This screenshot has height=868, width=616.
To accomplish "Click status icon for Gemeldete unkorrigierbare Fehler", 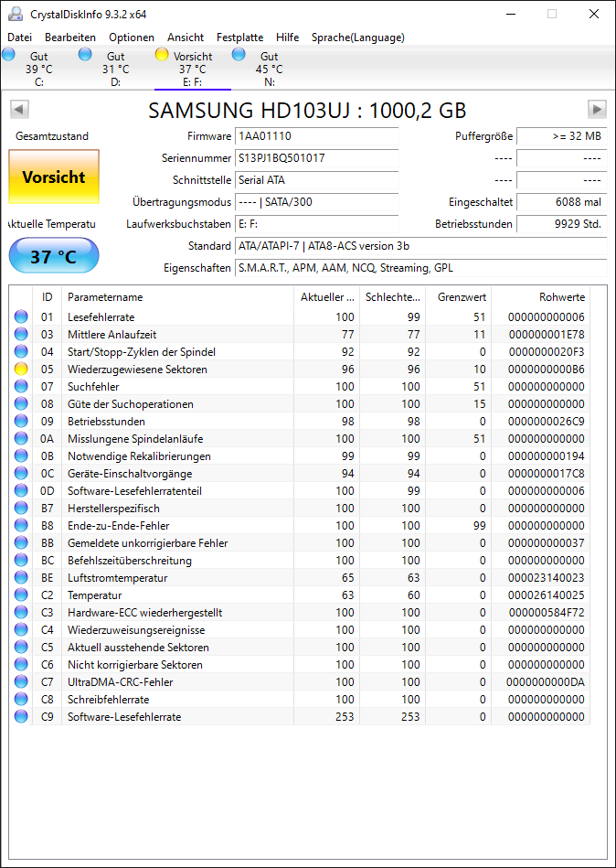I will pos(21,543).
